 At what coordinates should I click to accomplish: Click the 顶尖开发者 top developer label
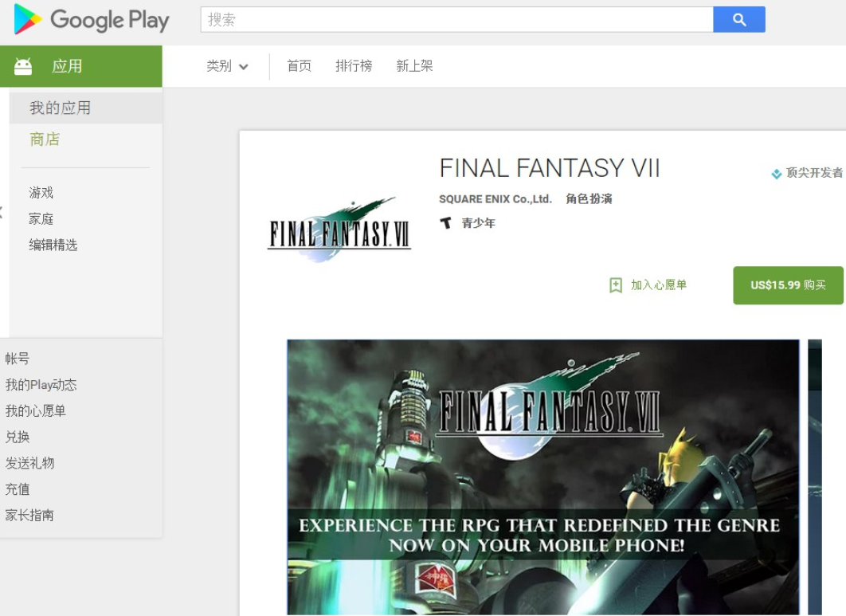pyautogui.click(x=814, y=173)
